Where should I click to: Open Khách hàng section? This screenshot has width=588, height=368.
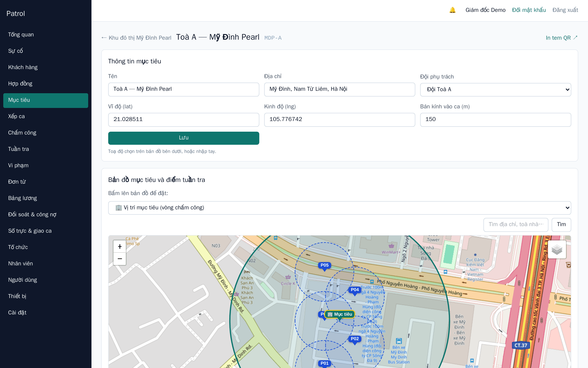pyautogui.click(x=46, y=67)
